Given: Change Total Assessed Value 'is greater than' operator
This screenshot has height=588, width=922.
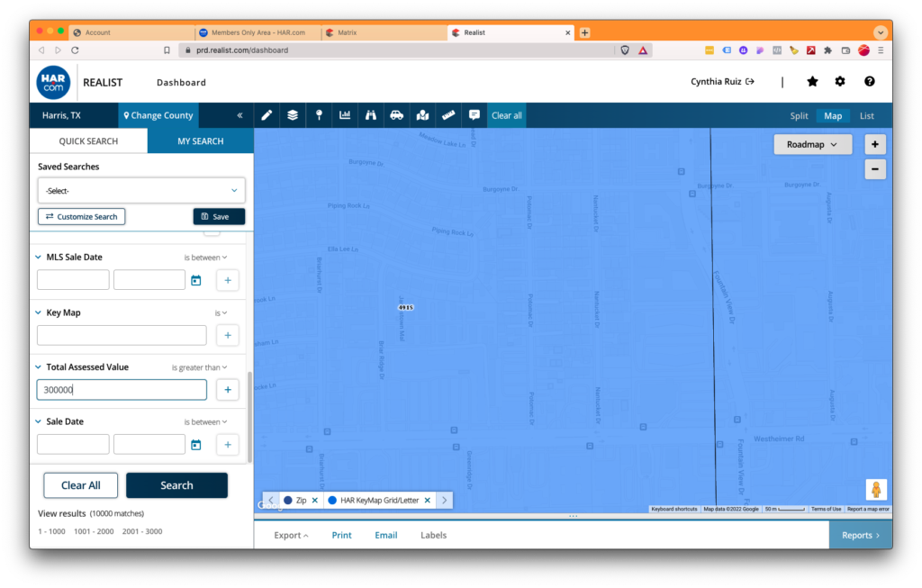Looking at the screenshot, I should [x=199, y=367].
